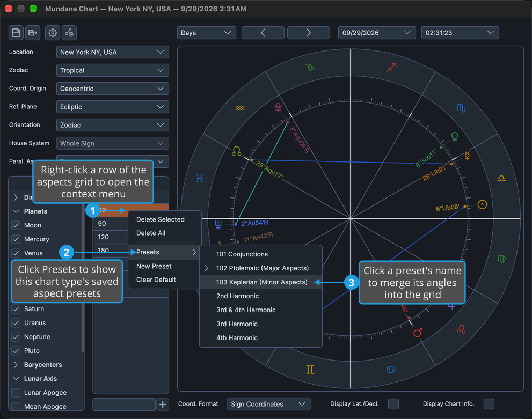Choose Delete All from context menu

point(165,233)
